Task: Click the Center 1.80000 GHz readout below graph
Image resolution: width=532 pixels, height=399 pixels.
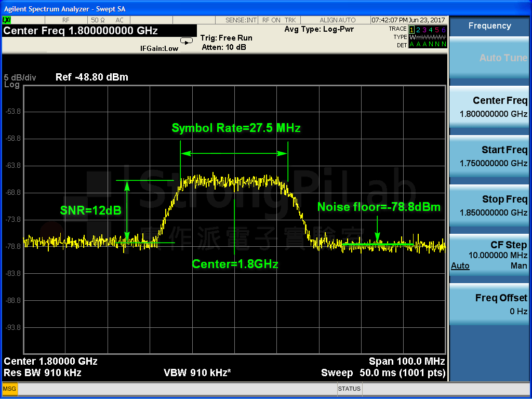Action: [x=50, y=361]
